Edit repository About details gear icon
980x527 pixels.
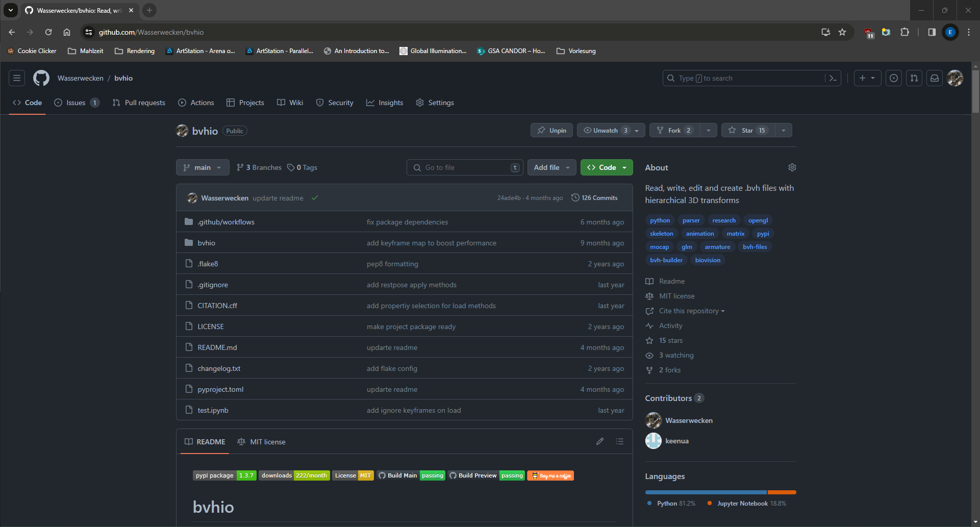[x=792, y=167]
